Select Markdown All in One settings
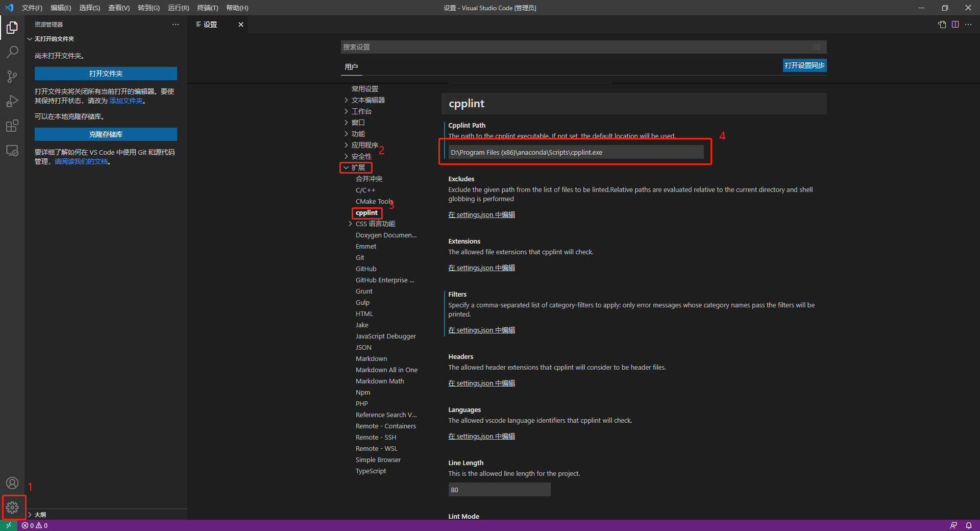This screenshot has width=980, height=531. tap(386, 370)
